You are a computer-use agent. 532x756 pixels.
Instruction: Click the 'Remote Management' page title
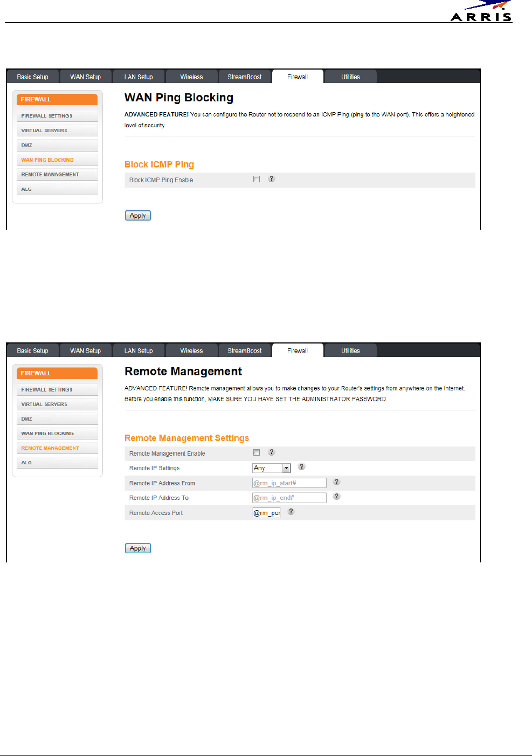click(x=183, y=372)
